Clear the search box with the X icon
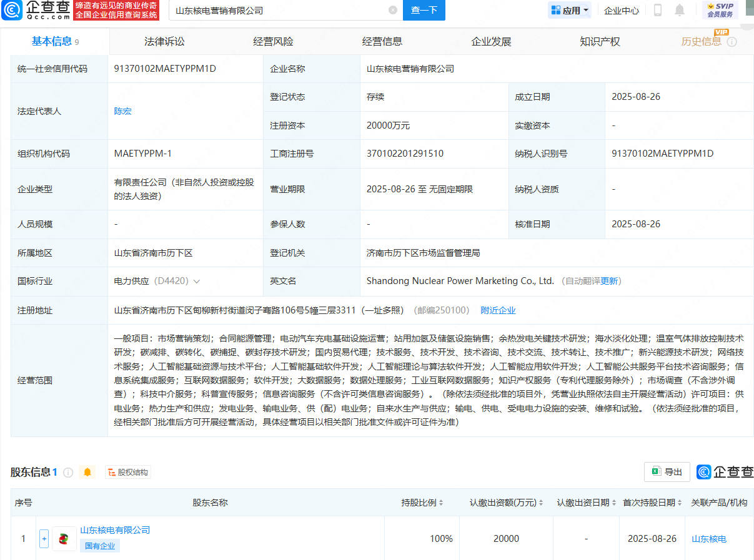Viewport: 754px width, 560px height. point(392,10)
